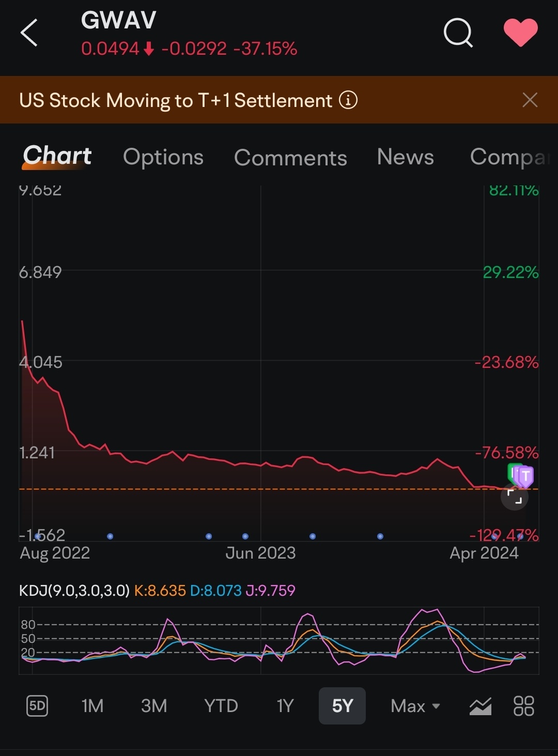Select the 1Y time range
Image resolution: width=558 pixels, height=756 pixels.
point(285,706)
